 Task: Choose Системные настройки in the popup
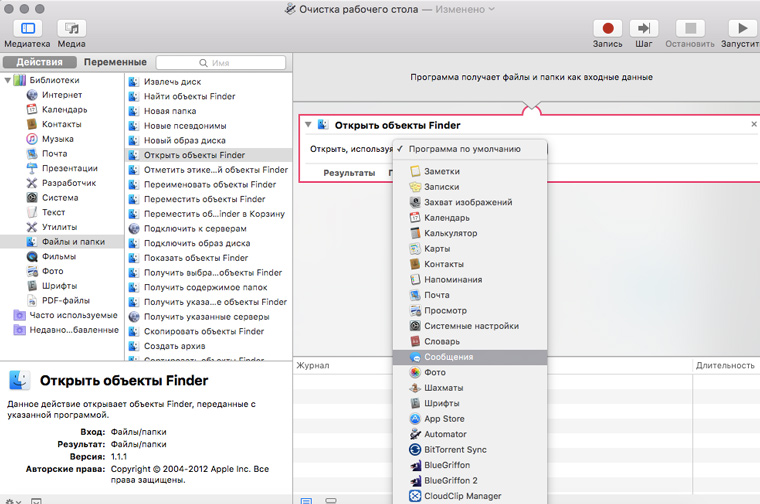coord(470,326)
